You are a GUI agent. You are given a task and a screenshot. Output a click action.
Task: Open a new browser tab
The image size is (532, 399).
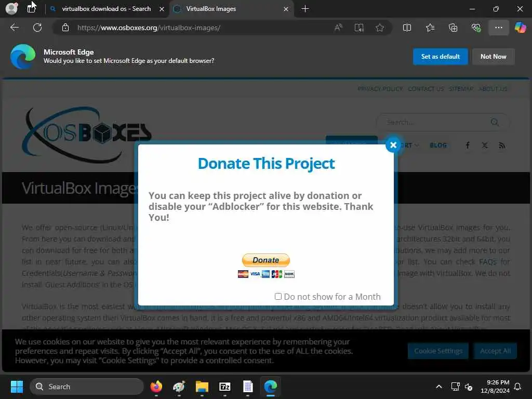click(x=305, y=9)
